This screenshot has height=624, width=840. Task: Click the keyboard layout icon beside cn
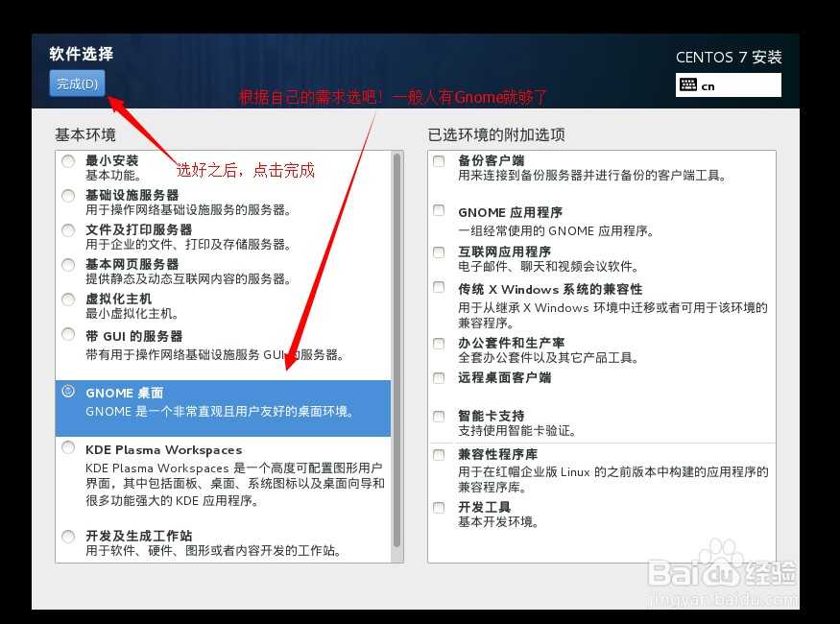coord(688,84)
